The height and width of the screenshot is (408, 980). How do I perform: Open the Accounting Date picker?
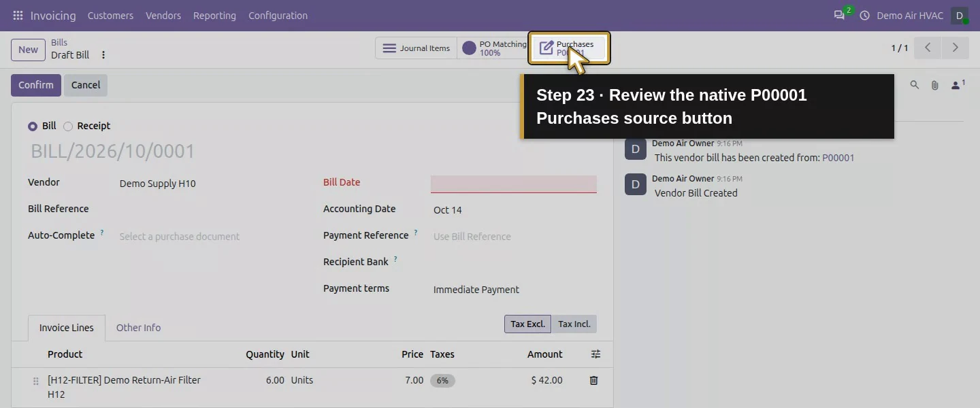tap(514, 210)
